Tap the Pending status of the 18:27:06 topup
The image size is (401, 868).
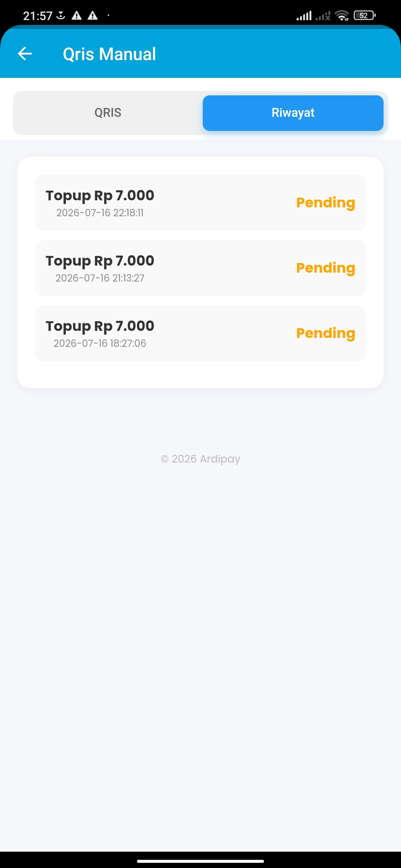pos(326,333)
